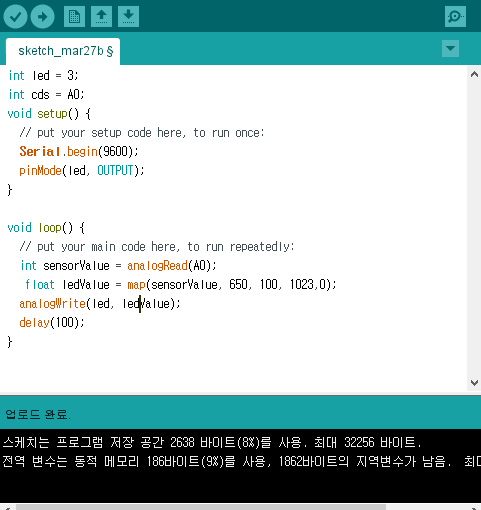Click the setup code comment line
The image size is (481, 510).
tap(142, 133)
